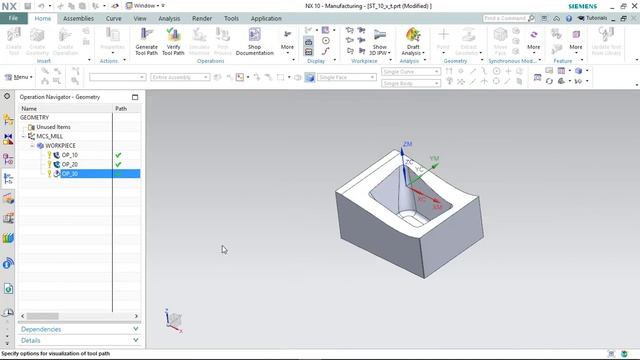Maximize the Operation Navigator panel
Screen dimensions: 640x360
[x=135, y=97]
